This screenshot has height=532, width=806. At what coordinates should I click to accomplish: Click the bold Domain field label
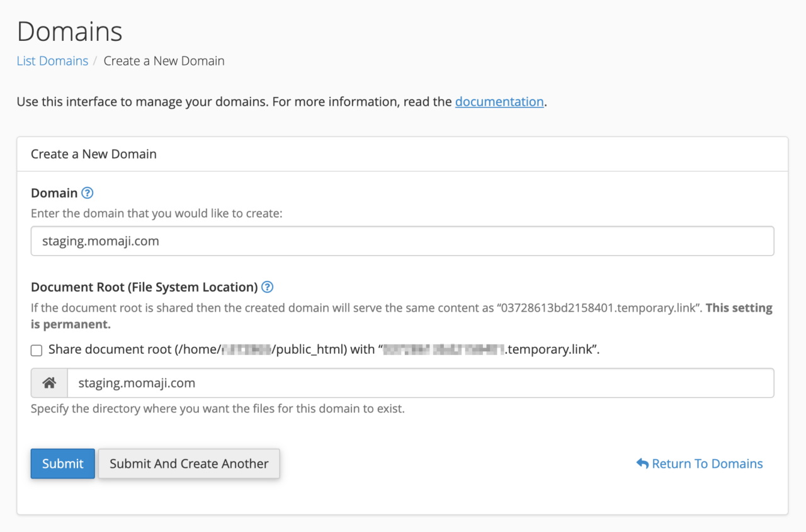click(54, 193)
